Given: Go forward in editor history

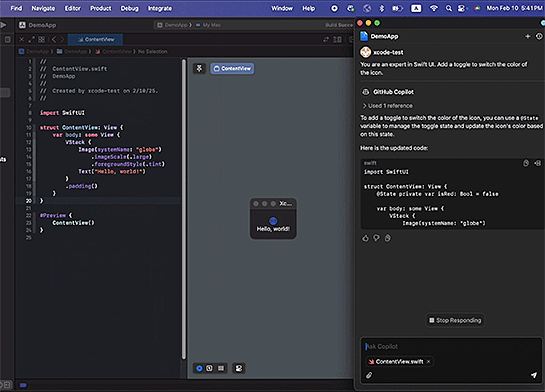Looking at the screenshot, I should 62,39.
